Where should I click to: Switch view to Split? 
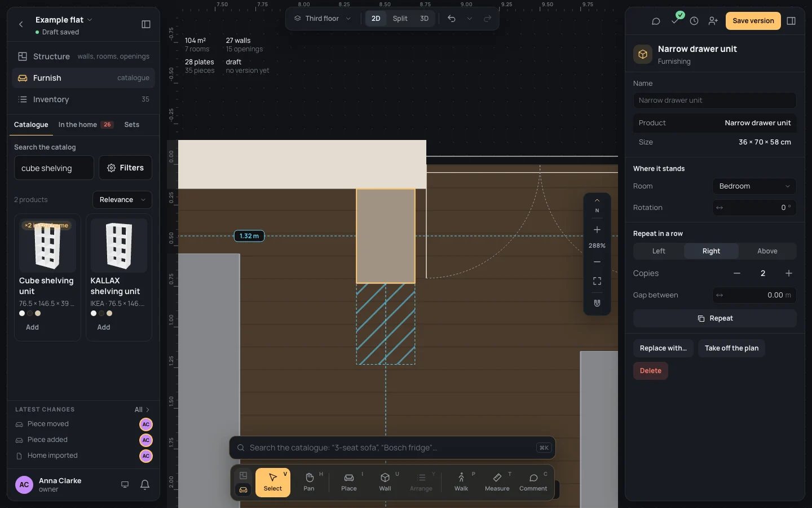(400, 19)
